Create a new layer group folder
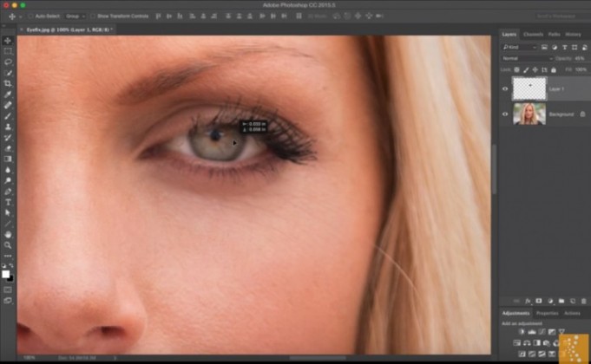591x364 pixels. [561, 301]
